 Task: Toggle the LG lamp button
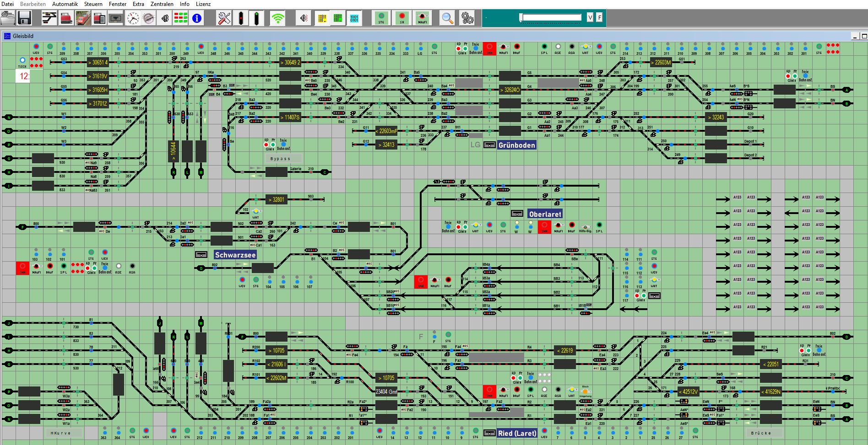[x=420, y=48]
